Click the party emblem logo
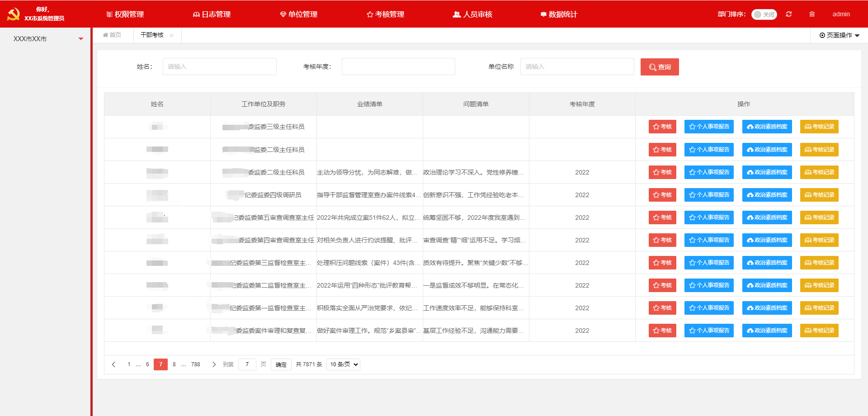868x416 pixels. click(14, 14)
